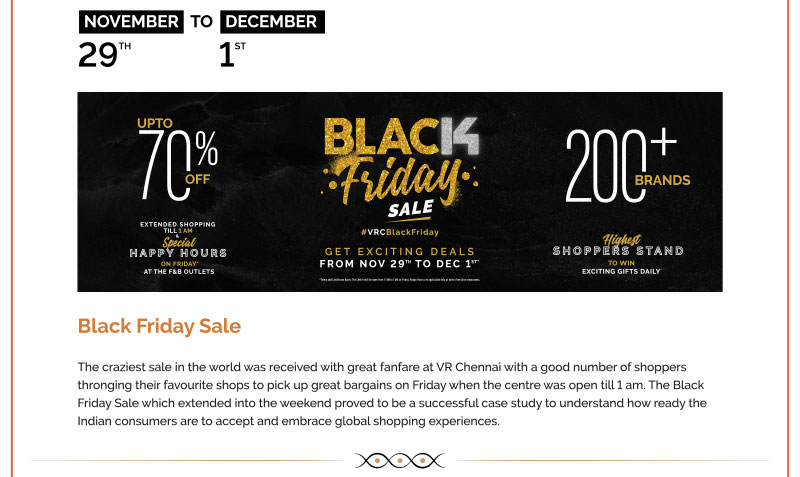Image resolution: width=800 pixels, height=477 pixels.
Task: Click EXTENDED SHOPPING TILL 1 AM text
Action: pos(178,227)
